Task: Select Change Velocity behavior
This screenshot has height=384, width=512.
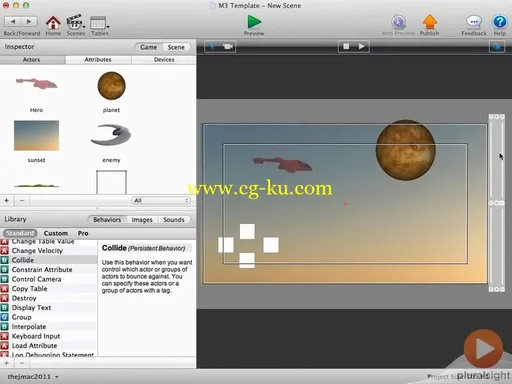Action: click(49, 251)
